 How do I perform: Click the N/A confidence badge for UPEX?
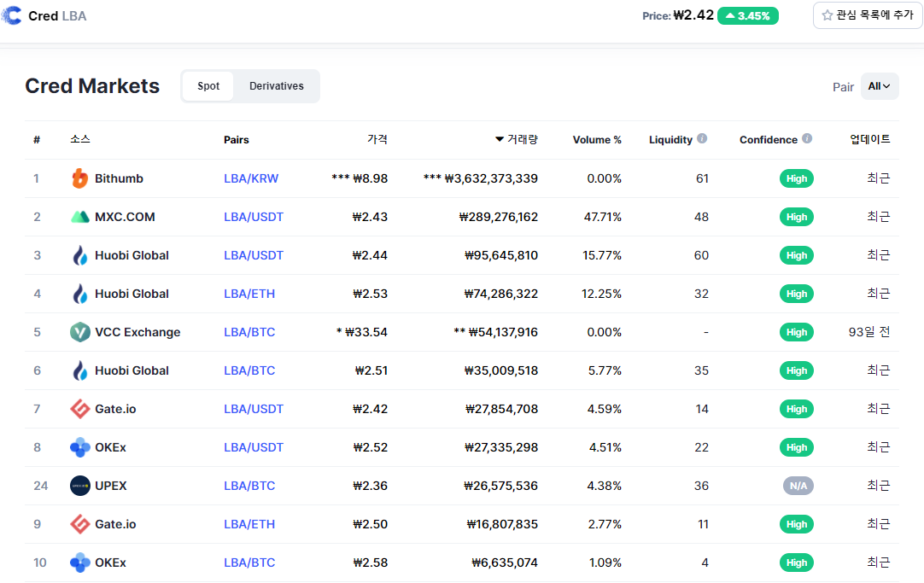point(798,486)
